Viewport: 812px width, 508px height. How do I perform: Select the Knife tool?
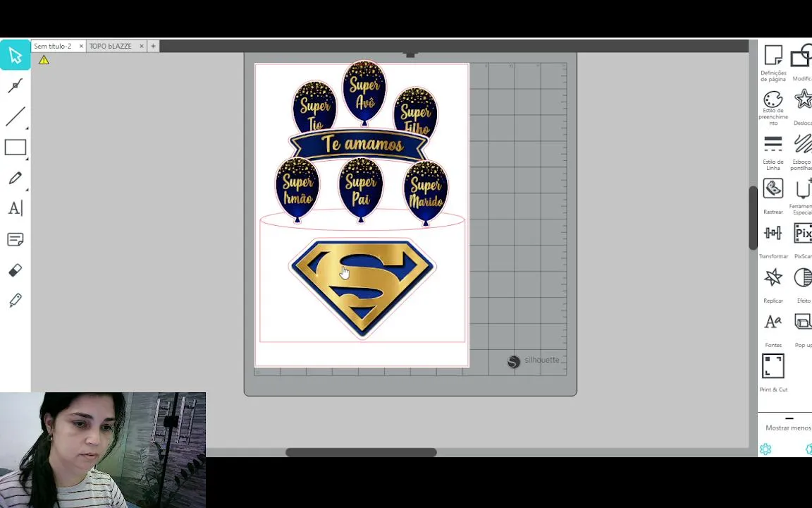[15, 301]
